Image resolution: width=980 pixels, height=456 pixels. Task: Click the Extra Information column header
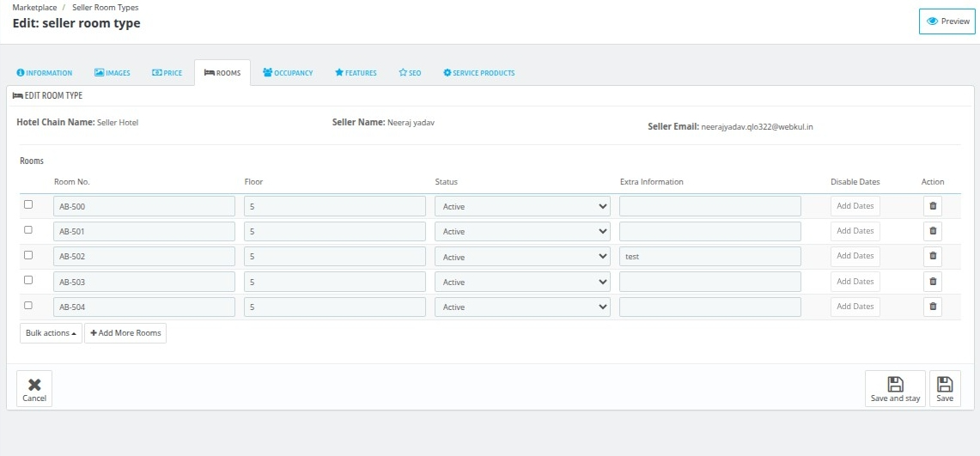click(651, 182)
